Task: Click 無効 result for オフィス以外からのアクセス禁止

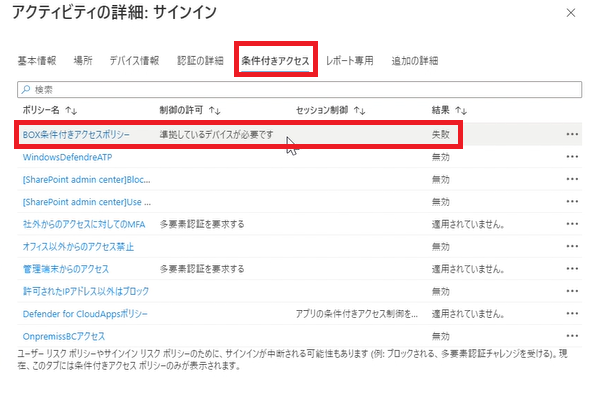Action: coord(441,247)
